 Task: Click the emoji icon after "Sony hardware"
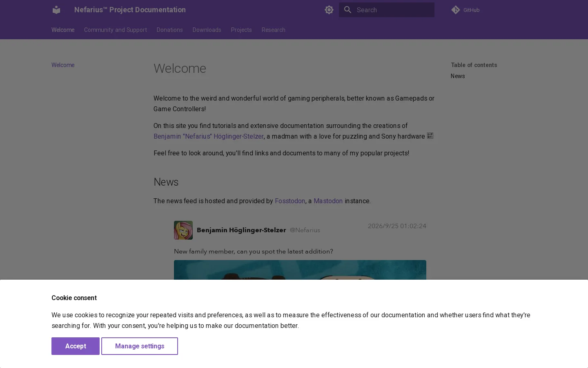point(430,136)
